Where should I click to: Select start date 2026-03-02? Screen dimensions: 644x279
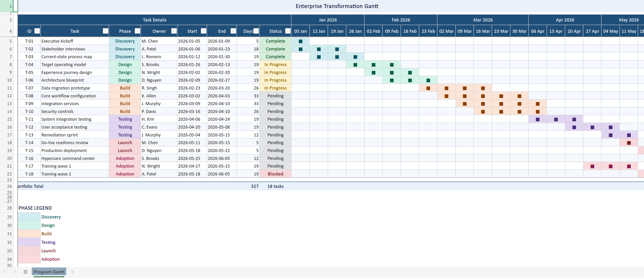pos(192,96)
